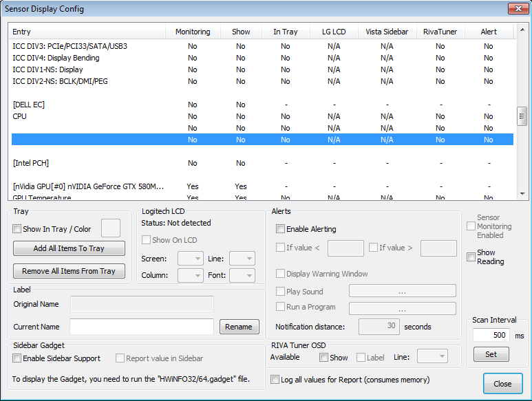Browse for Play Sound file
This screenshot has height=401, width=532.
(403, 291)
